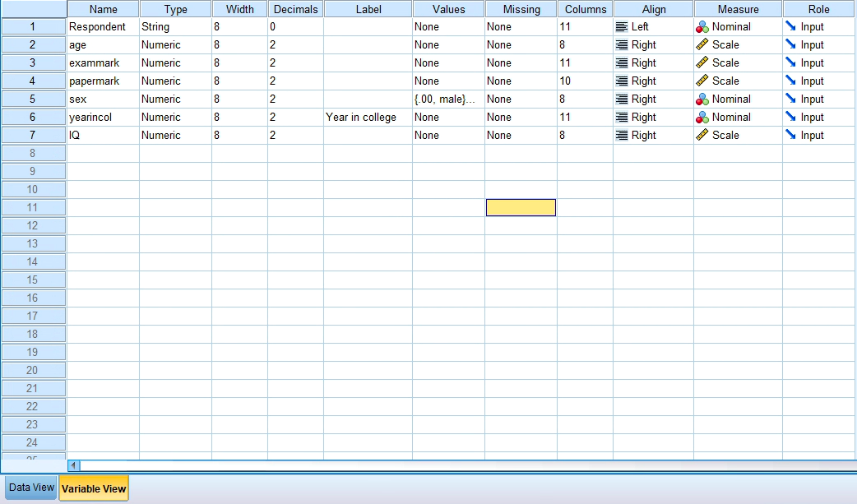This screenshot has height=504, width=857.
Task: Click the 'sex' variable name cell
Action: click(x=104, y=99)
